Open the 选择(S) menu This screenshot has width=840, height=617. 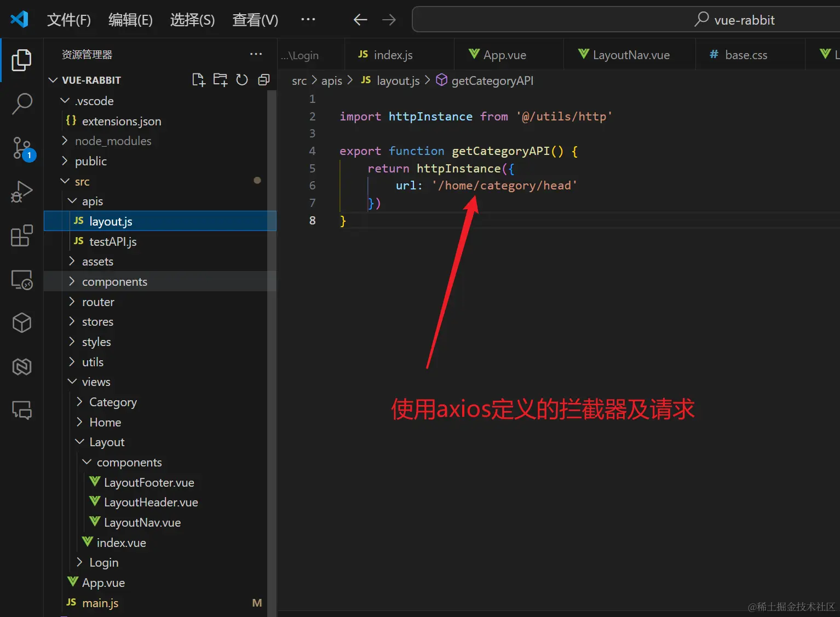pos(192,20)
